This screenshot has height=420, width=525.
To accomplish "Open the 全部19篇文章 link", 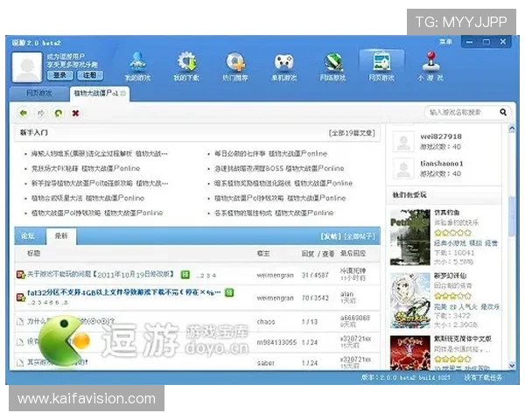I will pyautogui.click(x=352, y=133).
